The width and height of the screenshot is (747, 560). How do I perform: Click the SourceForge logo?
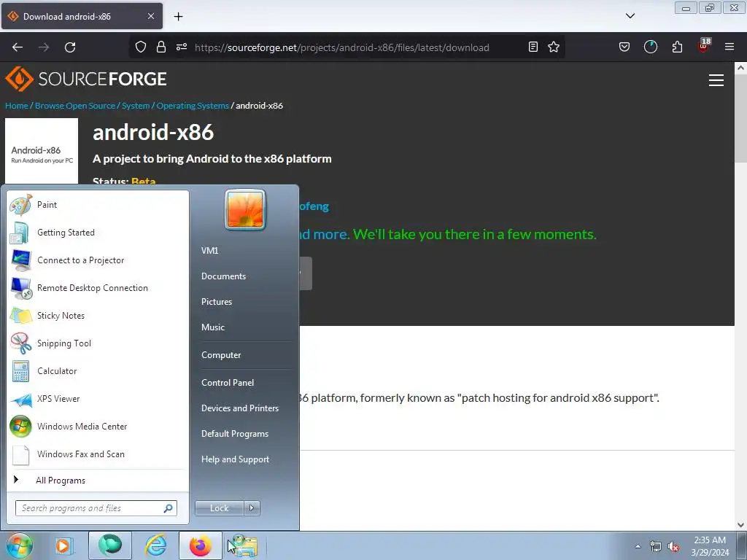coord(86,79)
